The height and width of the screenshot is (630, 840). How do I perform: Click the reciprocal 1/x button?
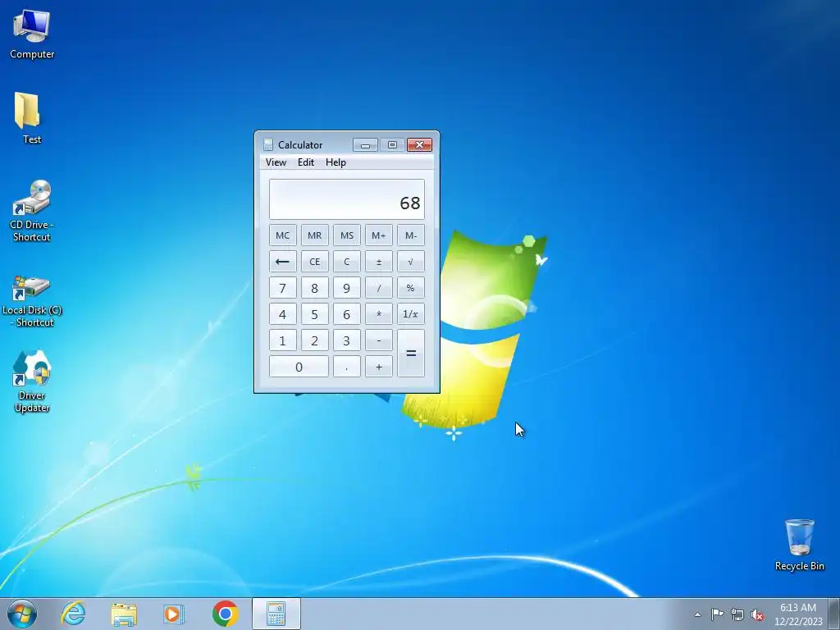click(x=411, y=314)
